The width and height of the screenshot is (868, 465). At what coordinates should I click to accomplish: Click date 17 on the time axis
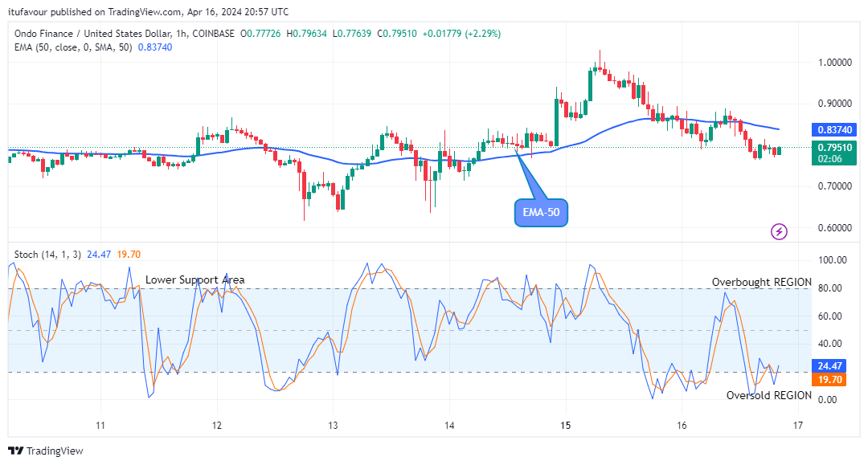(798, 425)
